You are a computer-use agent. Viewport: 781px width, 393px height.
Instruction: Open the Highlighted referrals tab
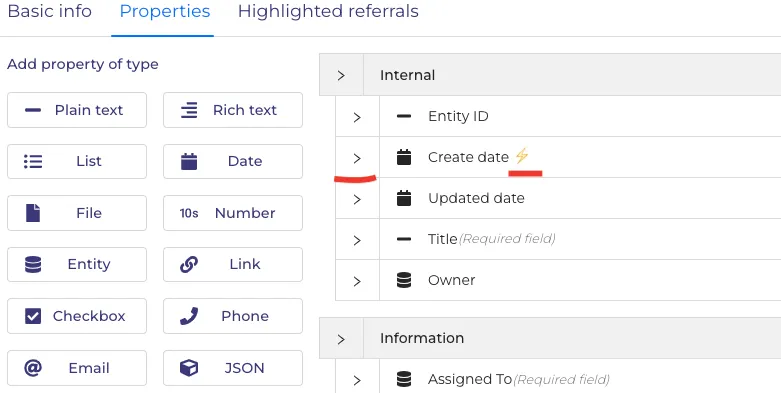(328, 11)
